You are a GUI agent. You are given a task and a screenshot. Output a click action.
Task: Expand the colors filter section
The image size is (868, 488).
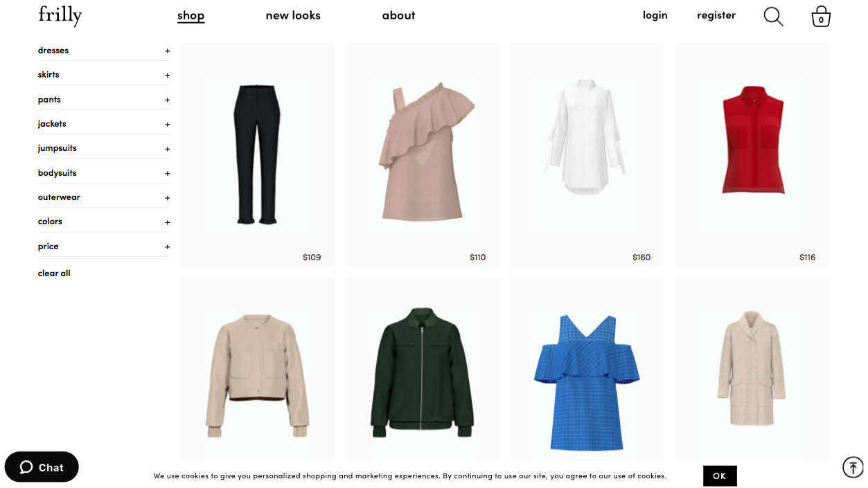pos(104,222)
